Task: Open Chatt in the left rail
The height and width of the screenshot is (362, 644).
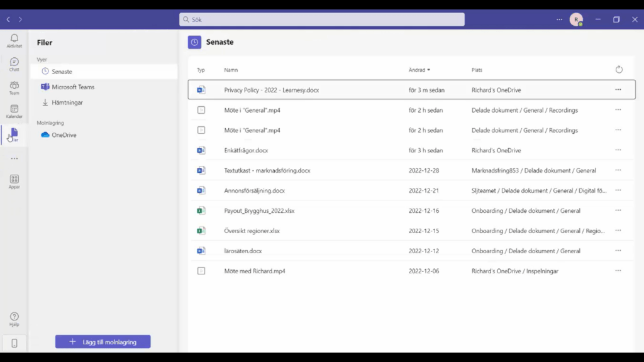Action: point(14,63)
